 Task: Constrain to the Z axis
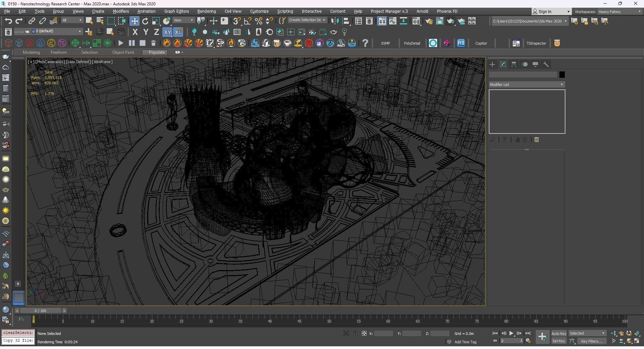[156, 32]
